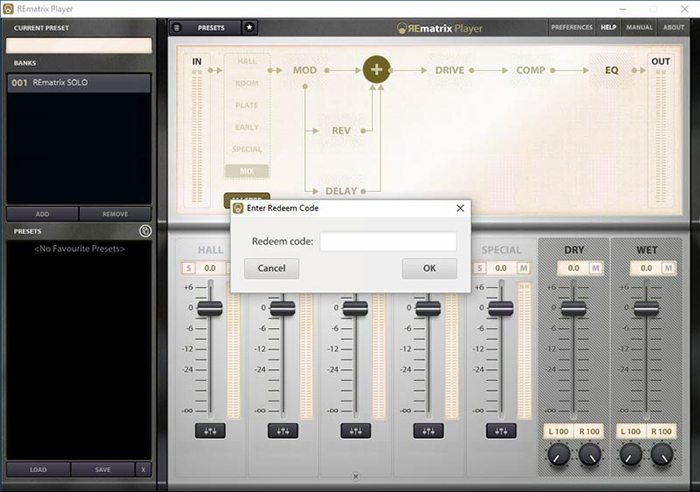Solo the HALL channel
This screenshot has height=492, width=700.
189,268
